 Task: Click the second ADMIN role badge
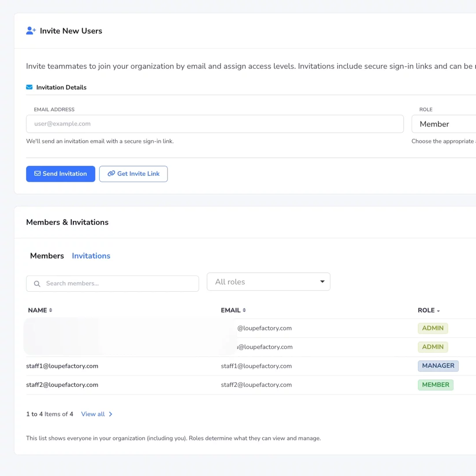point(433,347)
